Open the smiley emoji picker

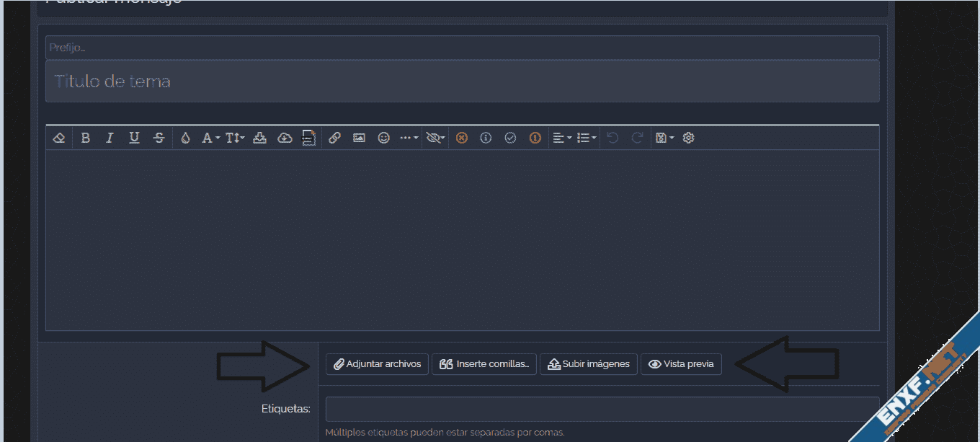[384, 138]
